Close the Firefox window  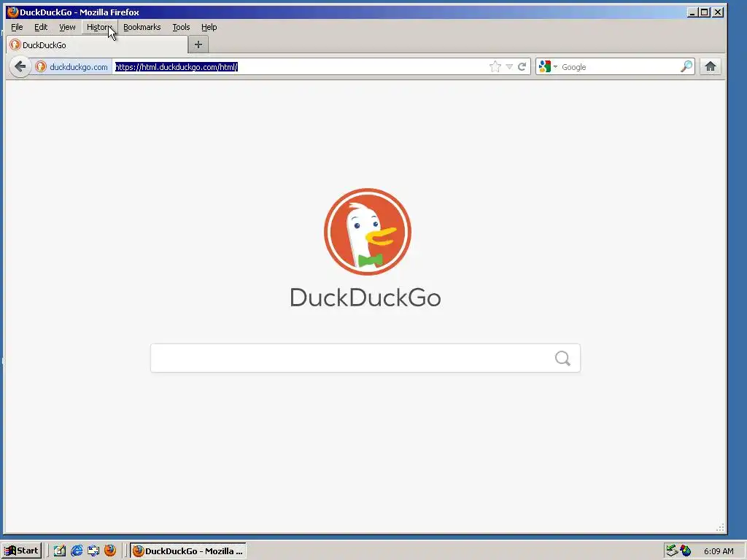point(718,12)
